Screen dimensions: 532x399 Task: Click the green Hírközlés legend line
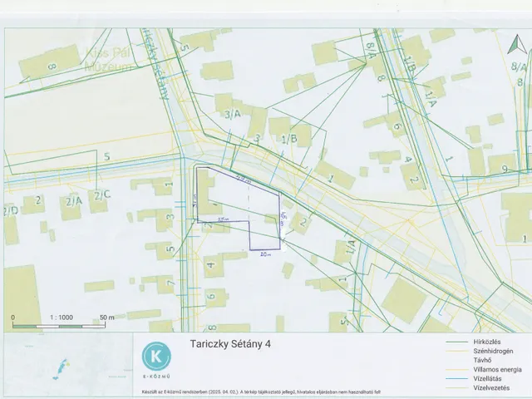pyautogui.click(x=457, y=342)
